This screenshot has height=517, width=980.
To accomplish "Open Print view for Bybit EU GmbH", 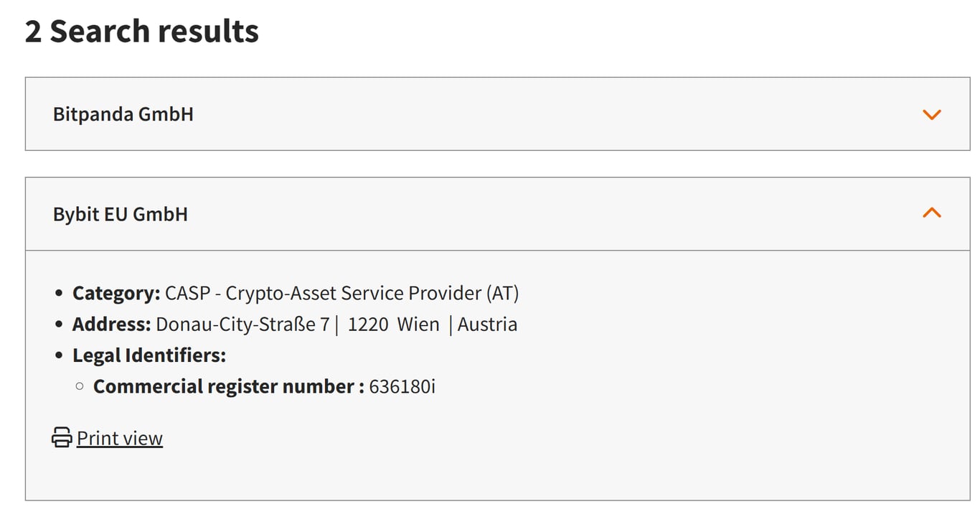I will 119,437.
